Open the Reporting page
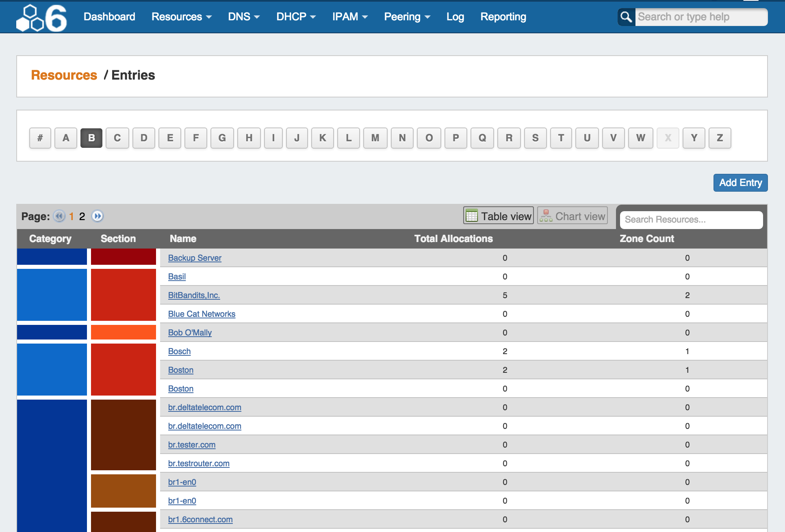Viewport: 785px width, 532px height. pos(503,17)
